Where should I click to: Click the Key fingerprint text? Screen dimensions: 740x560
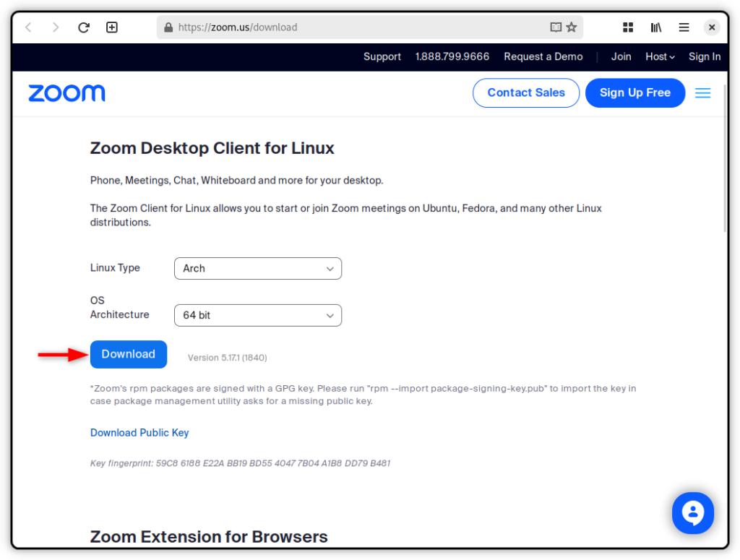[240, 463]
